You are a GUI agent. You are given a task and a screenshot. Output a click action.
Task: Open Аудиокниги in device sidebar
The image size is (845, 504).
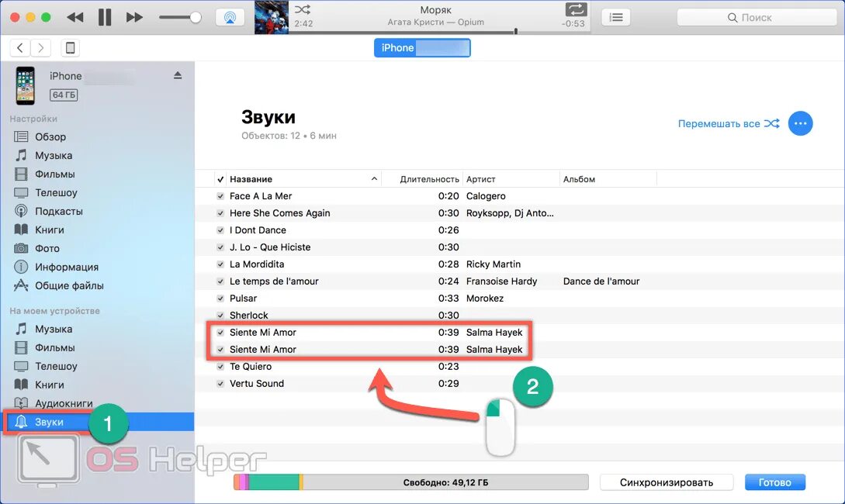tap(64, 403)
